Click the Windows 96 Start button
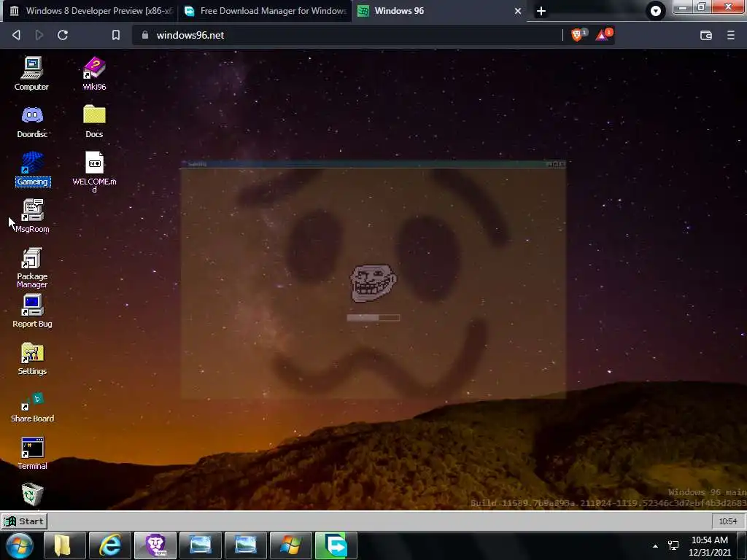This screenshot has width=747, height=560. pos(24,521)
